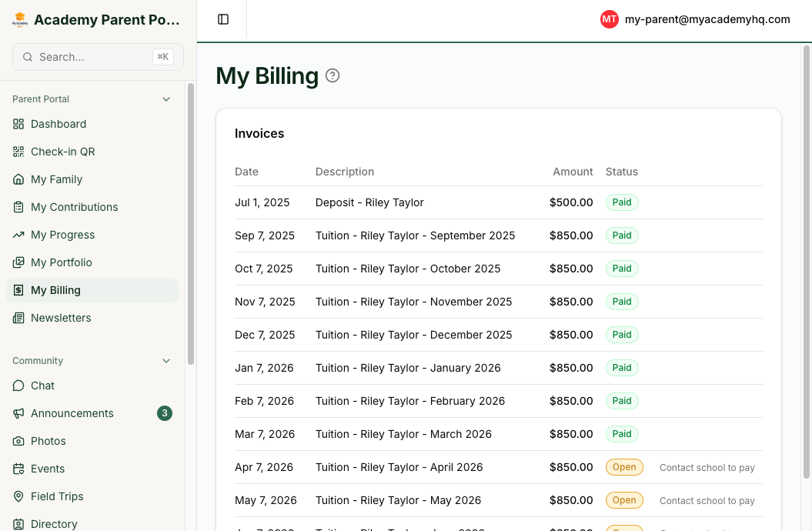This screenshot has width=812, height=531.
Task: Click the ⌘K shortcut hint
Action: (163, 57)
